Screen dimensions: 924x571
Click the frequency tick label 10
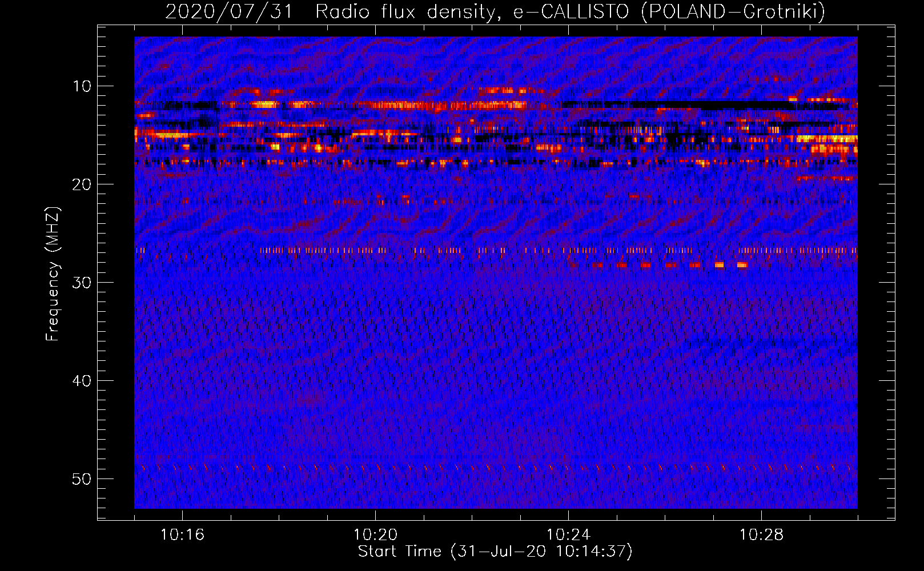tap(82, 86)
